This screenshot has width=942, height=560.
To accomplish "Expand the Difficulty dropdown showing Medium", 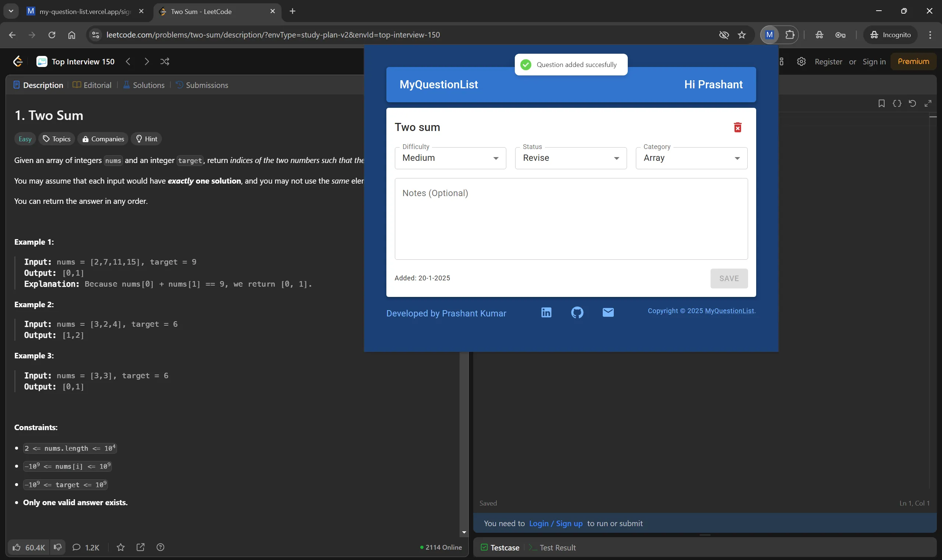I will click(450, 158).
